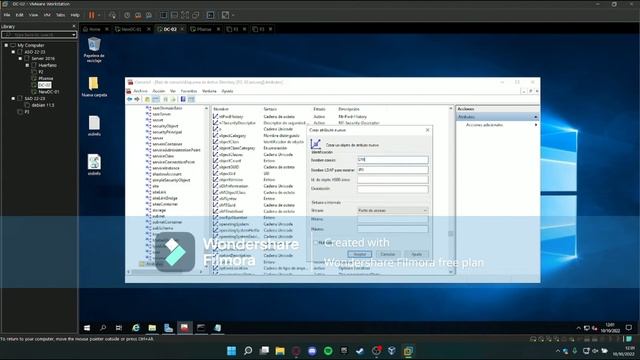Open VMware console view icon
The image size is (640, 360).
[210, 15]
